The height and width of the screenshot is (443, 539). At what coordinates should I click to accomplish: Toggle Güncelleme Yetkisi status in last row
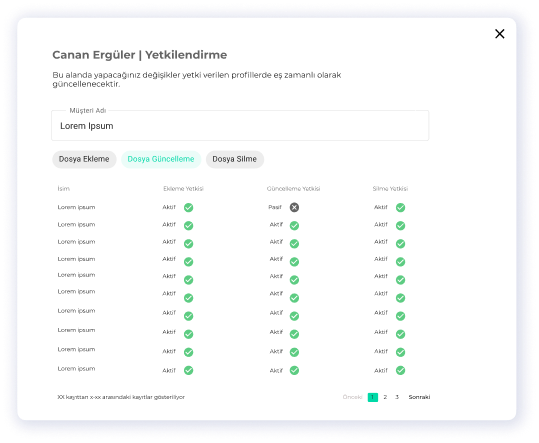click(294, 370)
